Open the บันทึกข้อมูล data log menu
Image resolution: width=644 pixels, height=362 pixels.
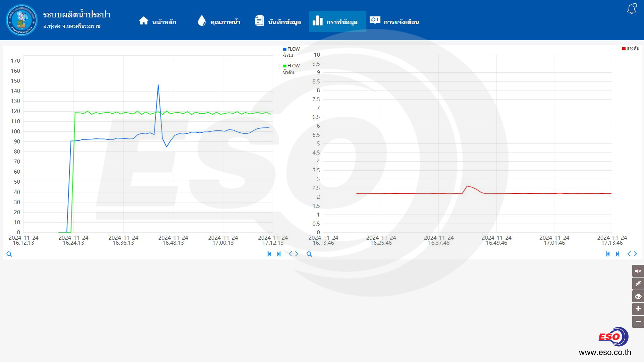click(278, 21)
